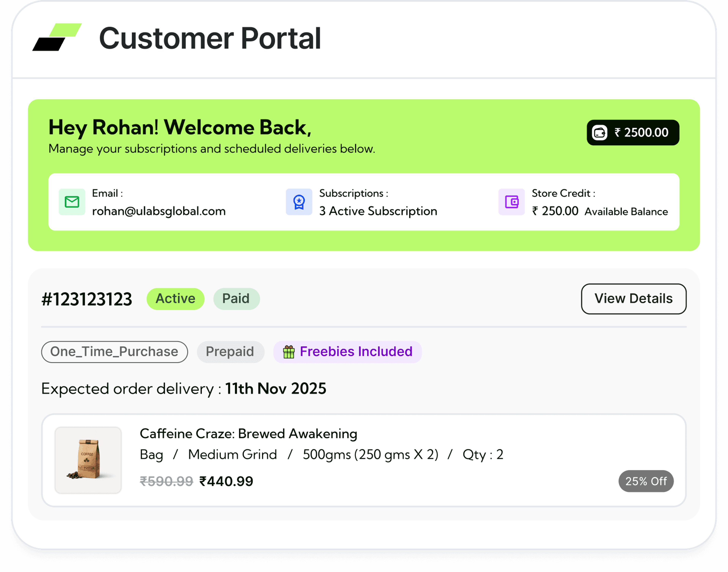Viewport: 728px width, 572px height.
Task: Click the Store Credit : label
Action: point(564,194)
